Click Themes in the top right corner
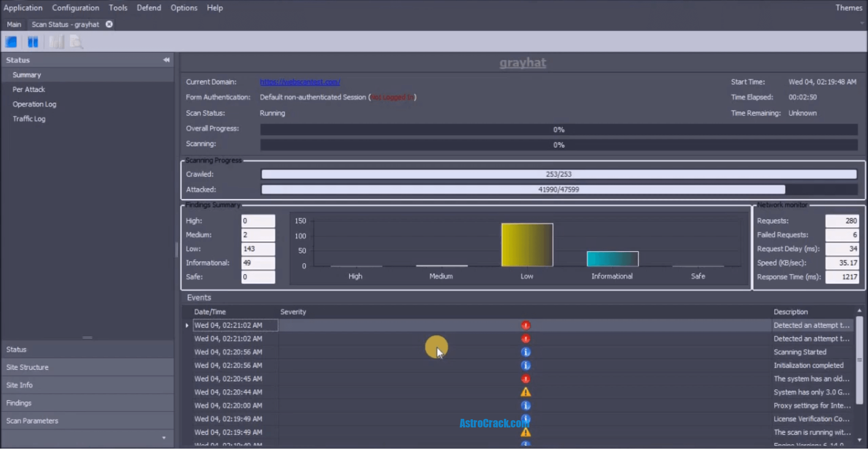 pyautogui.click(x=849, y=8)
